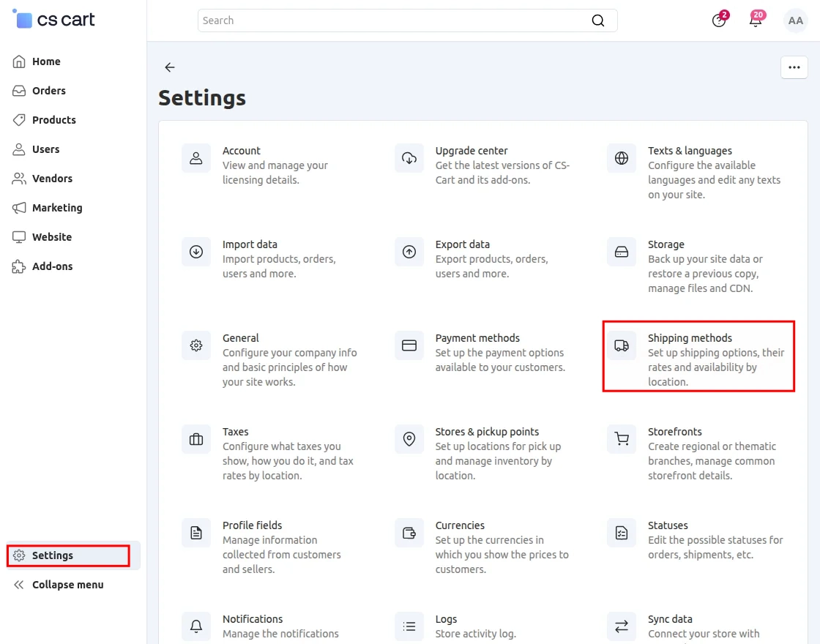Click the Taxes briefcase icon
The image size is (820, 644).
pos(196,439)
